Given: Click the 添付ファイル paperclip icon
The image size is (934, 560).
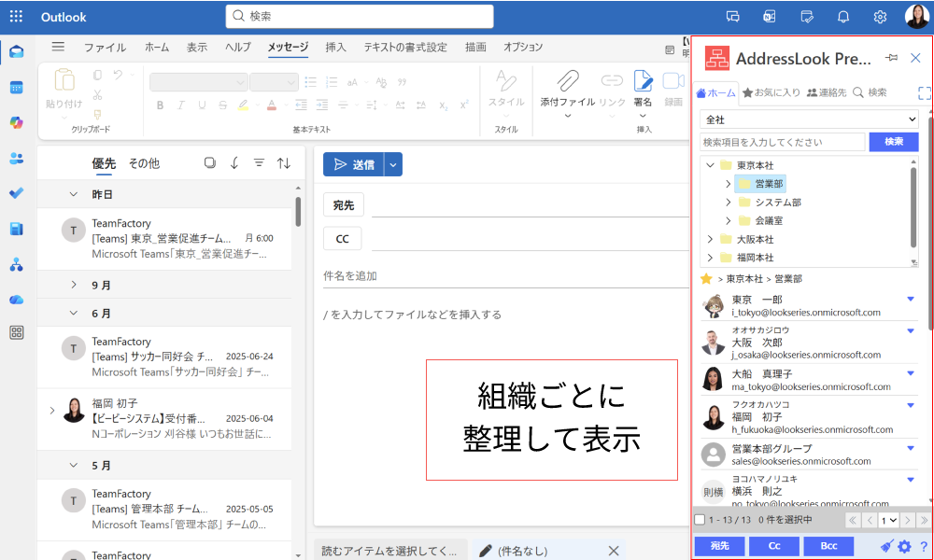Looking at the screenshot, I should [x=568, y=81].
